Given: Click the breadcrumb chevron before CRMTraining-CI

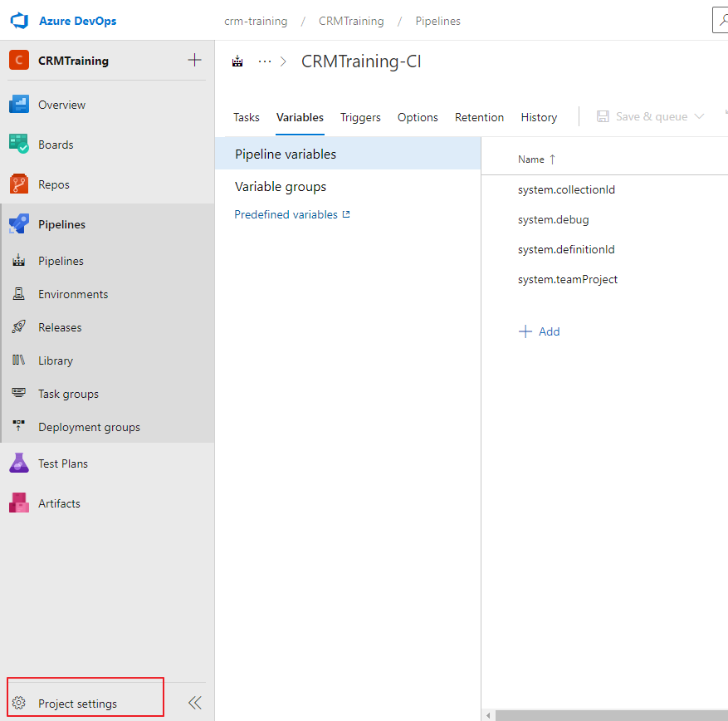Looking at the screenshot, I should 283,61.
